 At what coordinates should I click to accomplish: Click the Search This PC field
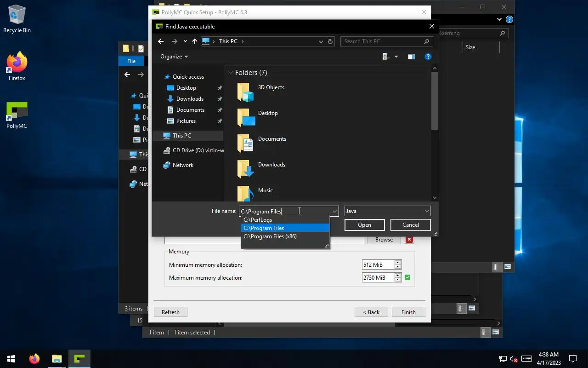pyautogui.click(x=386, y=41)
